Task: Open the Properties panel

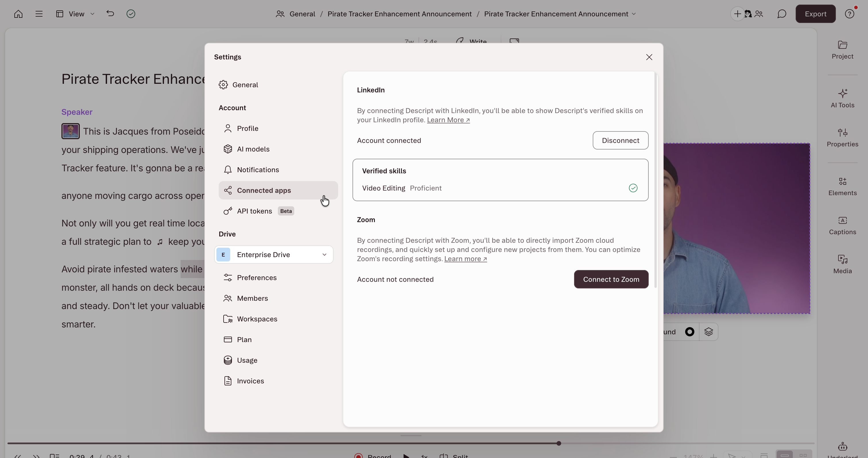Action: (842, 137)
